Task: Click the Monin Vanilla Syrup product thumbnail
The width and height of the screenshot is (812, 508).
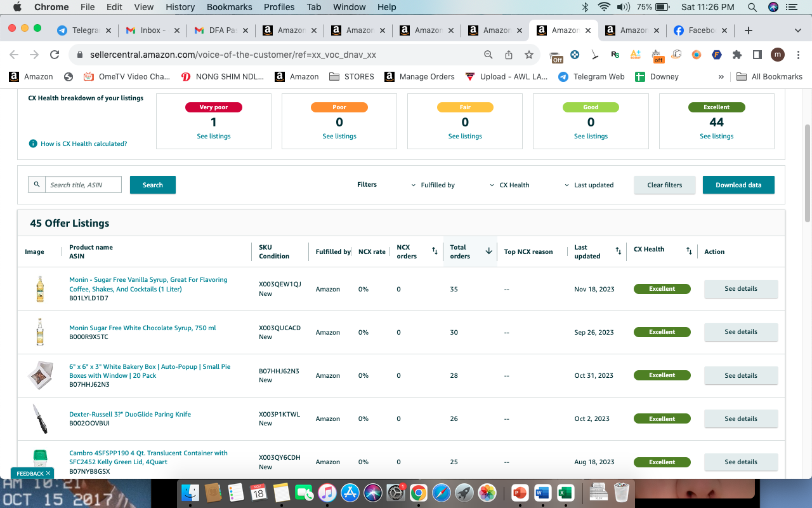Action: point(40,289)
